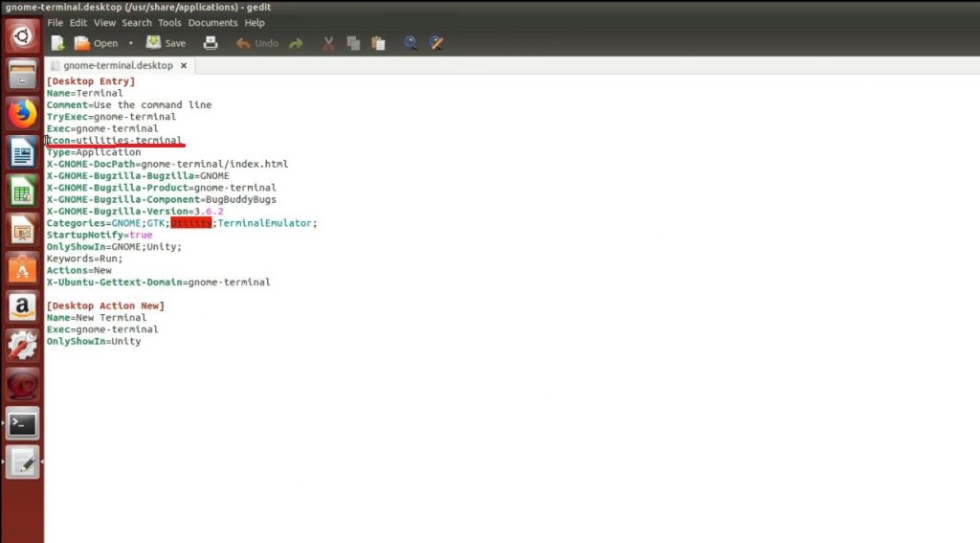
Task: Open the Edit menu
Action: click(78, 23)
